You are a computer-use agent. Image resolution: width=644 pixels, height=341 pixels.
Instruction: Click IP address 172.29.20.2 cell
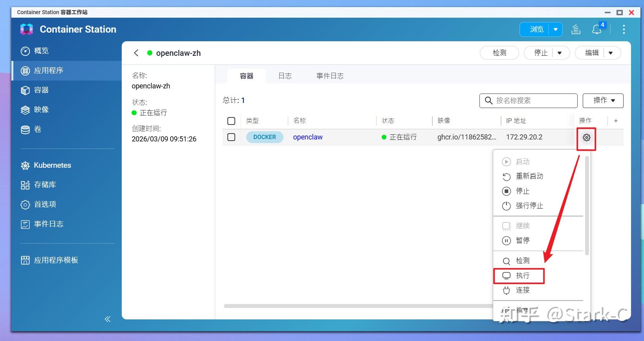[x=524, y=137]
